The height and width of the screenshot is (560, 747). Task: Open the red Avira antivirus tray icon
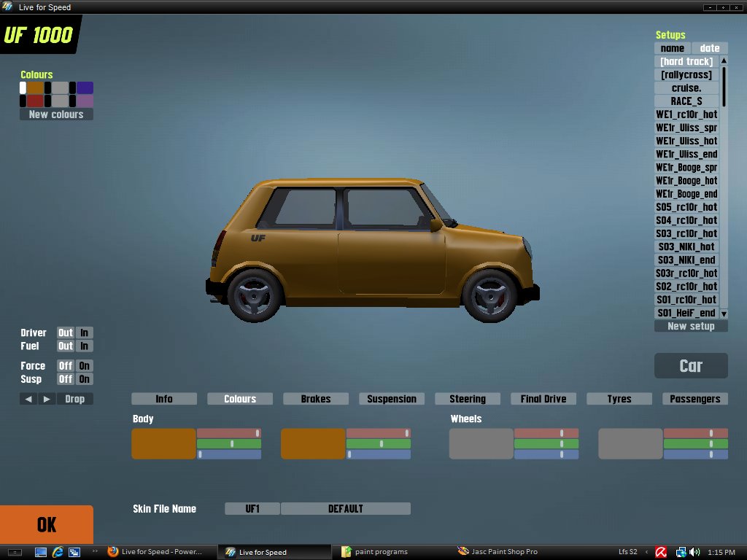[661, 552]
